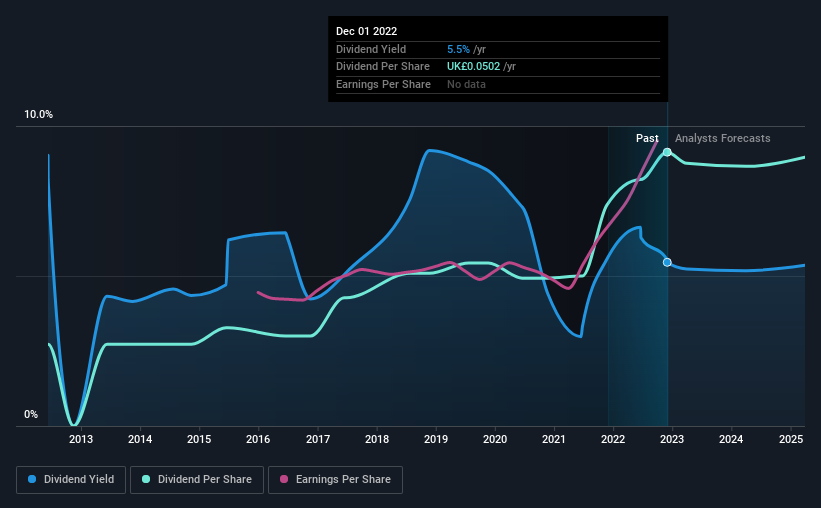Click the 2015 x-axis label

point(199,439)
